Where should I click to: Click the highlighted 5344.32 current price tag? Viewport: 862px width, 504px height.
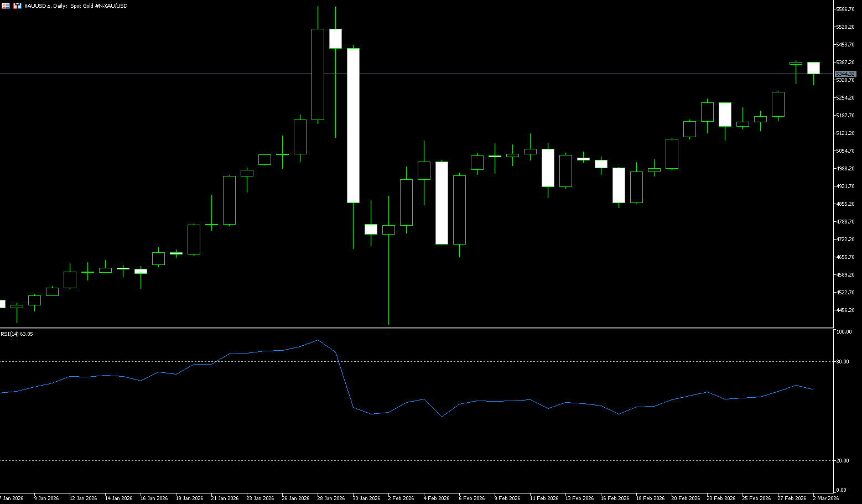[845, 74]
